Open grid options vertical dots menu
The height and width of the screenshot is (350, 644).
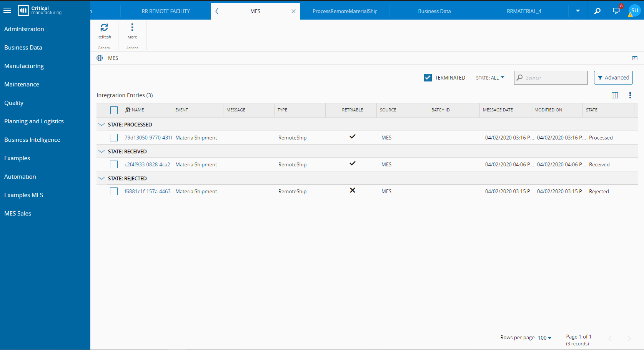[630, 95]
